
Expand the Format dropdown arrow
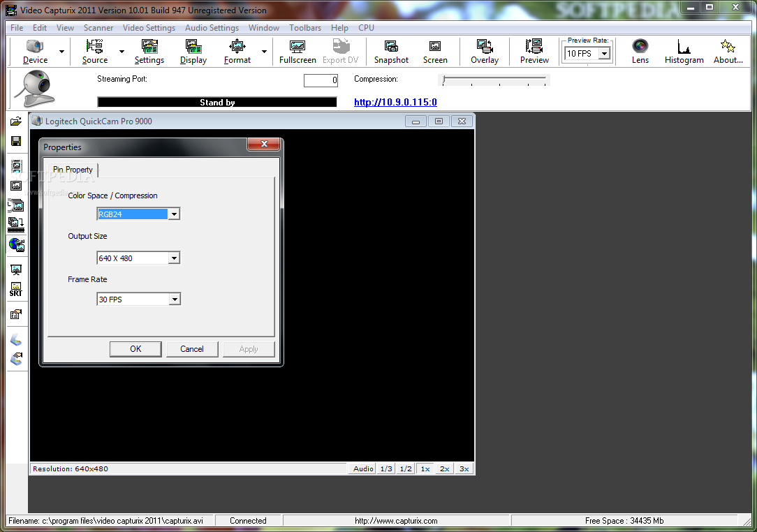pyautogui.click(x=264, y=52)
